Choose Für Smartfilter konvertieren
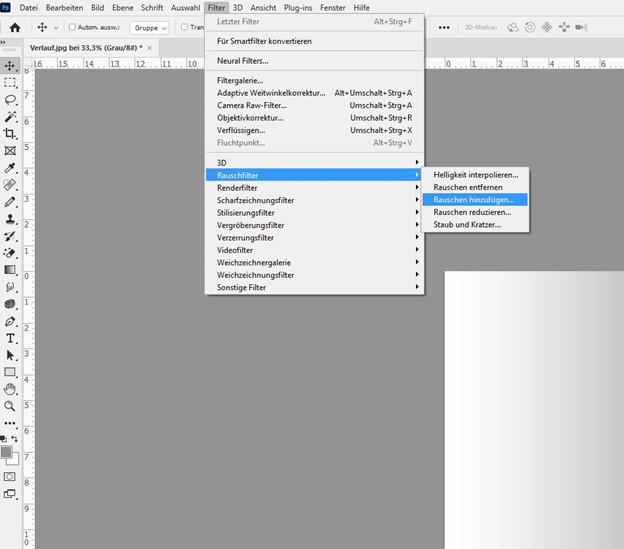 point(314,41)
